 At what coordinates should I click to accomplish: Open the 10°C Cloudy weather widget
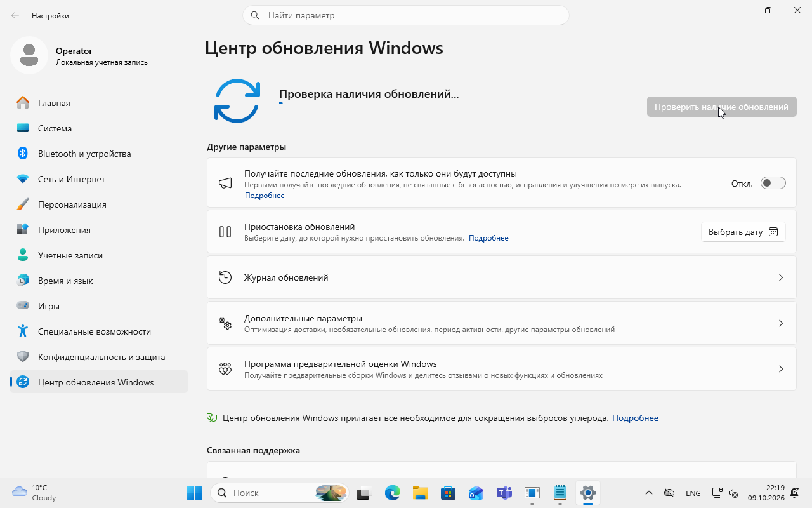[x=34, y=493]
